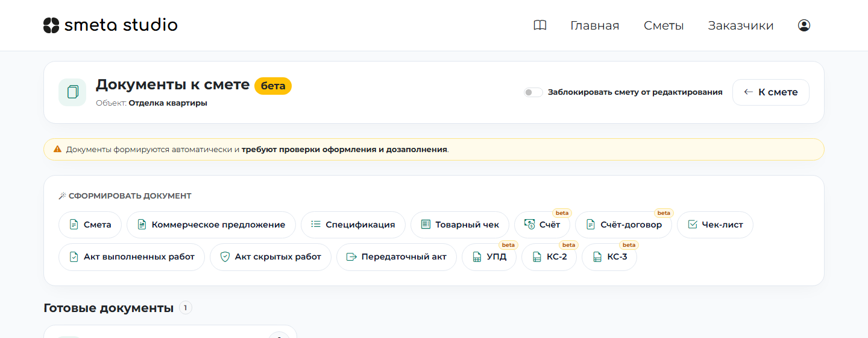Generate the КС-2 form
This screenshot has width=868, height=338.
pos(549,257)
